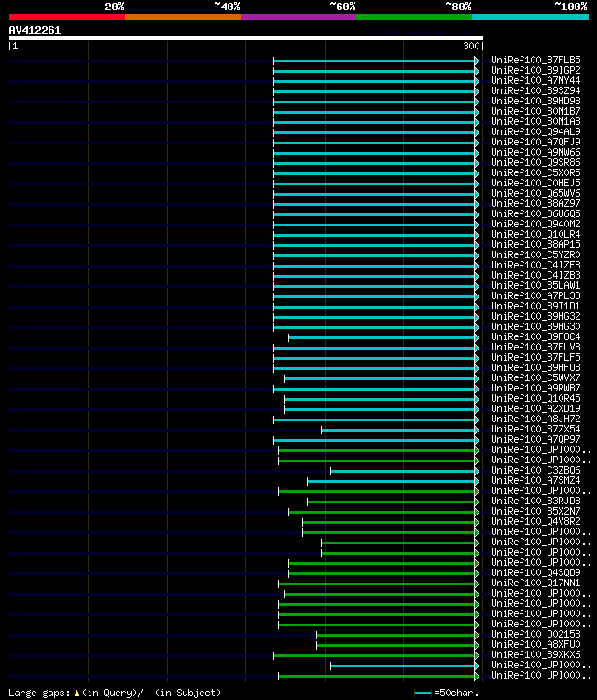Select the UniRef100_B0M1A8 label
Viewport: 597px width, 700px height.
(535, 121)
